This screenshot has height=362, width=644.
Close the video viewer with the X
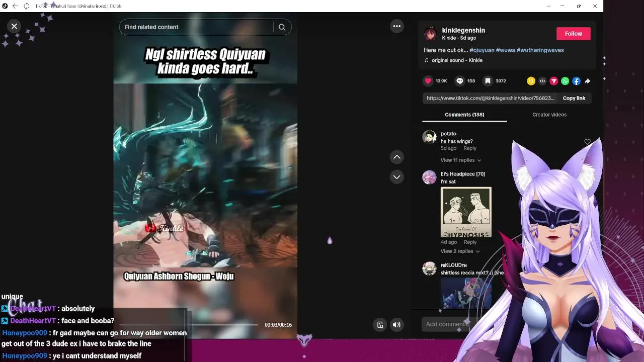coord(14,26)
